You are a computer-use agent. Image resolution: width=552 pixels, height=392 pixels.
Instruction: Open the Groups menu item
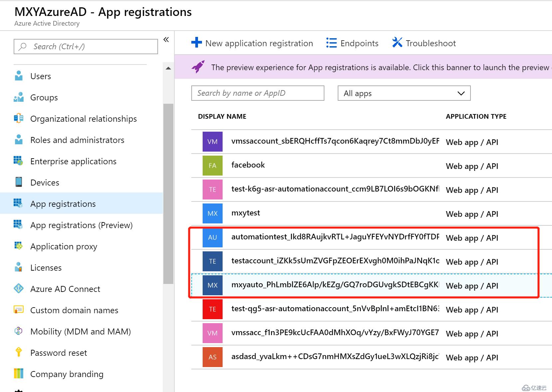click(82, 97)
